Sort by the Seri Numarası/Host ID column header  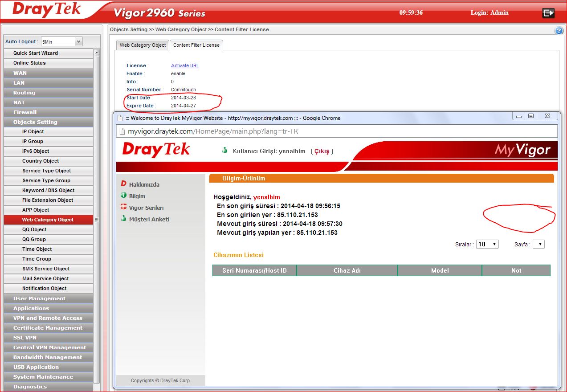click(254, 270)
